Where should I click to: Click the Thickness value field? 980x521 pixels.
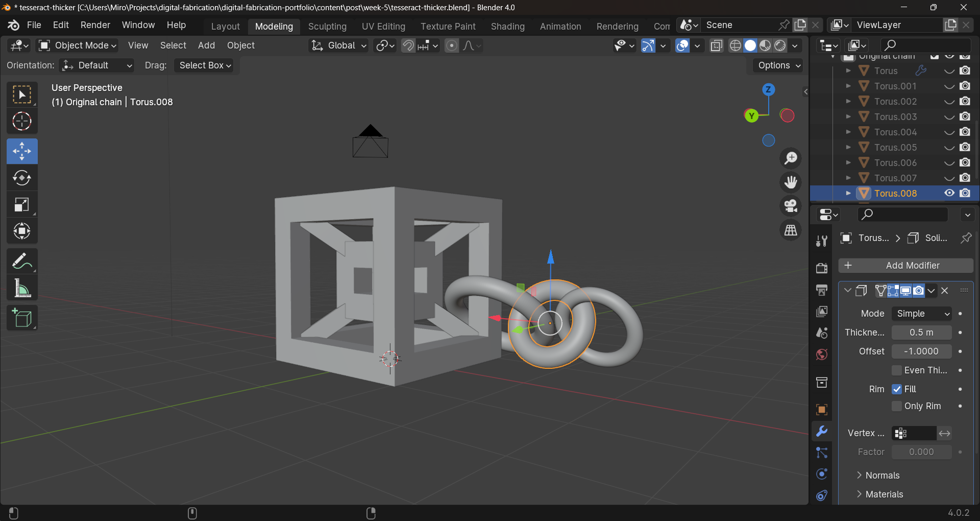(x=921, y=333)
